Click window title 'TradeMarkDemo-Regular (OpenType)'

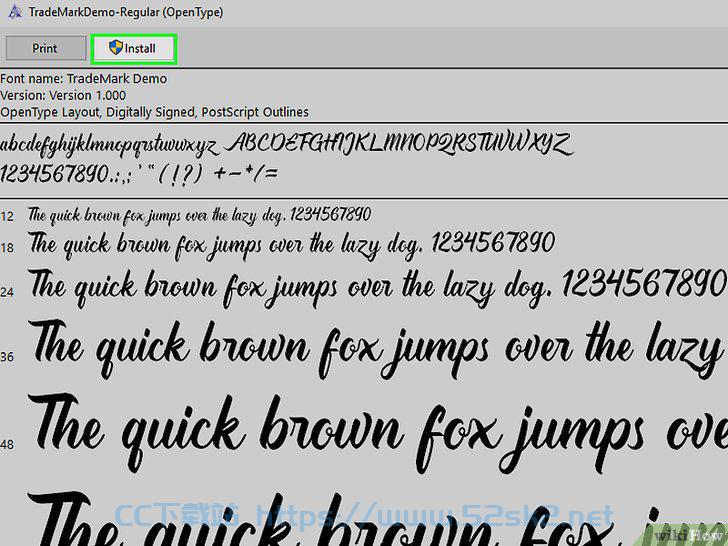point(126,12)
